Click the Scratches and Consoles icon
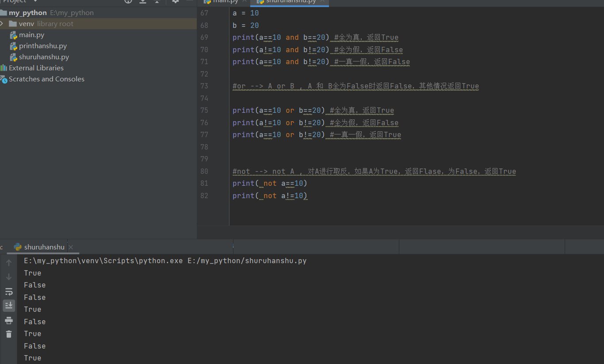 pos(4,79)
